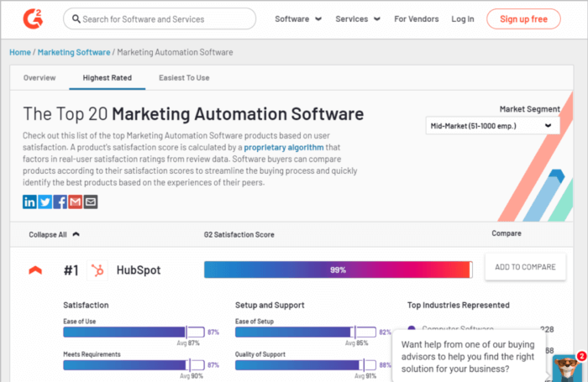Open the Market Segment dropdown
Image resolution: width=588 pixels, height=382 pixels.
pos(492,125)
